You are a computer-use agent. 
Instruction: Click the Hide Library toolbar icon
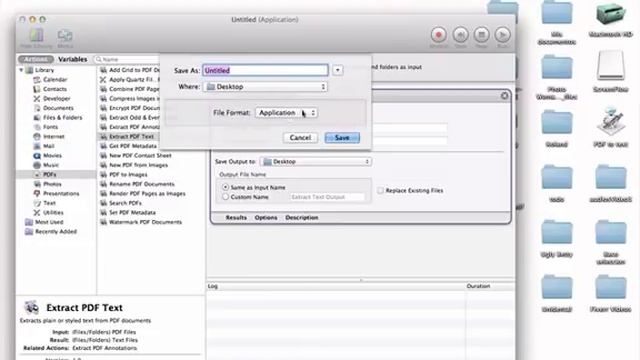tap(36, 38)
